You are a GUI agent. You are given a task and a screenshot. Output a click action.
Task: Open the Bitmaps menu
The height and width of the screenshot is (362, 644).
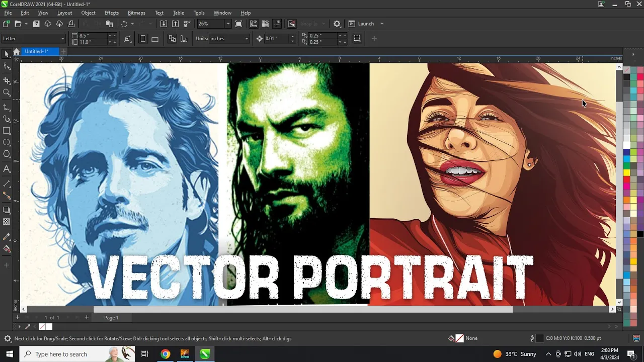click(x=136, y=13)
